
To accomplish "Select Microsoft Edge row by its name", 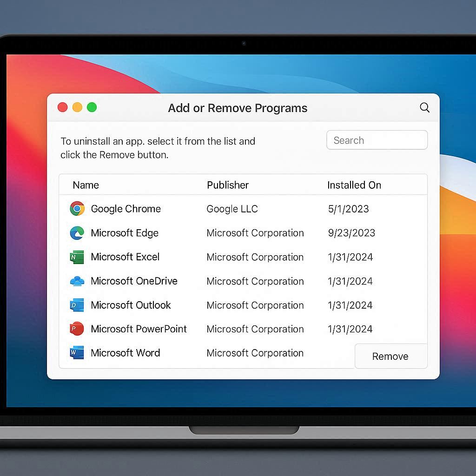I will pos(125,233).
